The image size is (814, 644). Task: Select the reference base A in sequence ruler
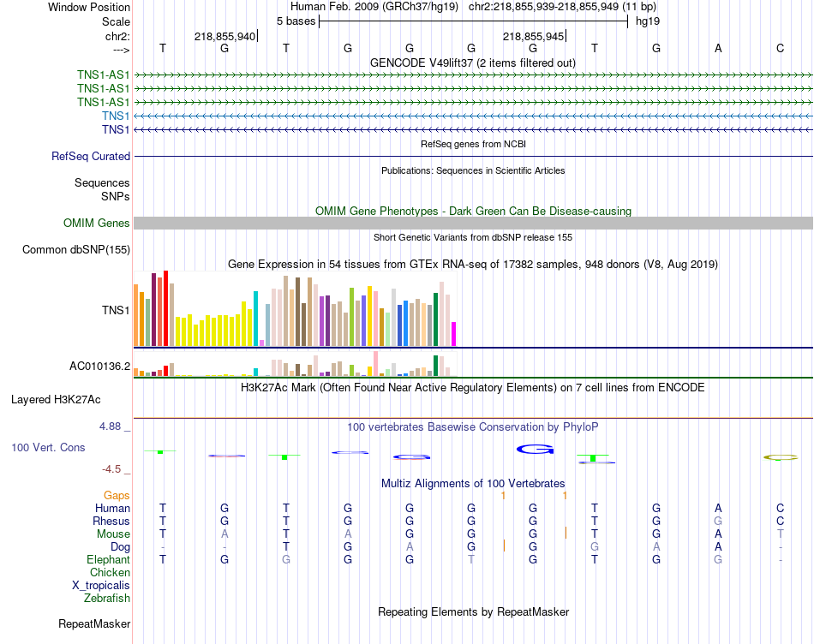[719, 48]
